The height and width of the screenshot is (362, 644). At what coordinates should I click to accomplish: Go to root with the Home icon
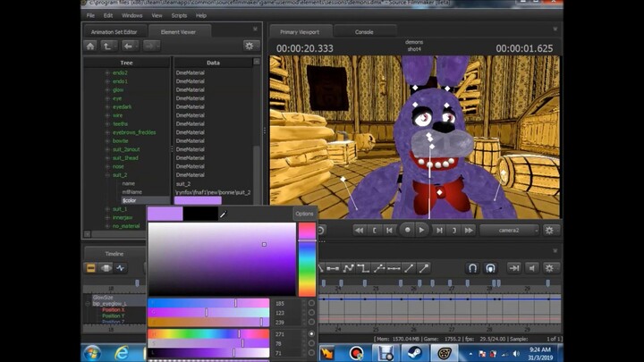click(90, 46)
